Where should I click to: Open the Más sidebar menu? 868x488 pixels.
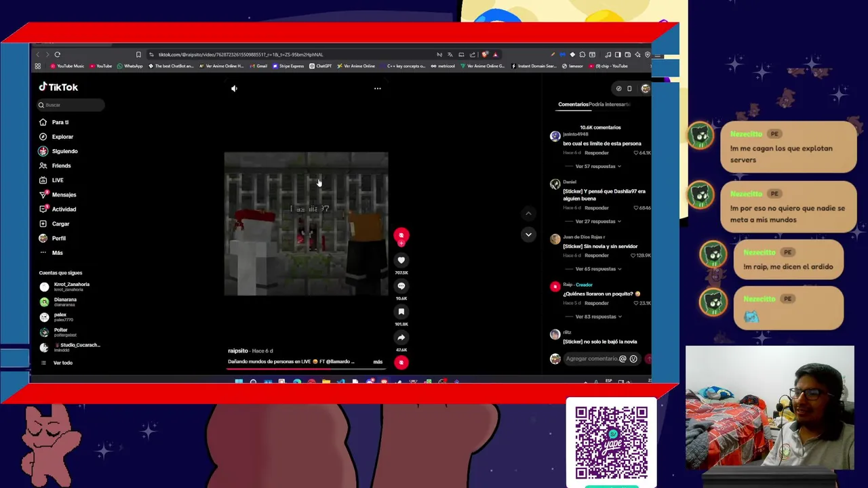(x=51, y=253)
